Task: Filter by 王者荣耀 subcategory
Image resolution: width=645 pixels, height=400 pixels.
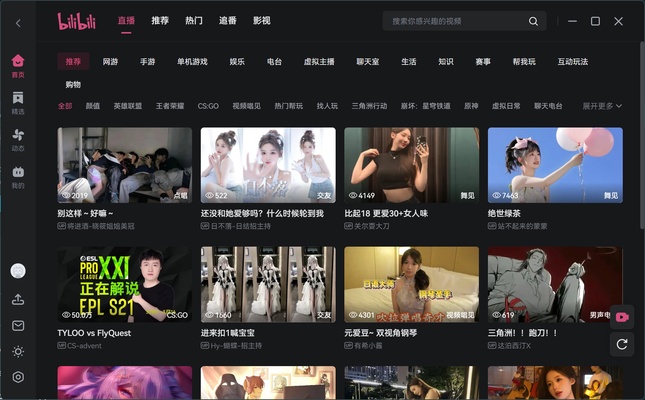Action: coord(169,106)
